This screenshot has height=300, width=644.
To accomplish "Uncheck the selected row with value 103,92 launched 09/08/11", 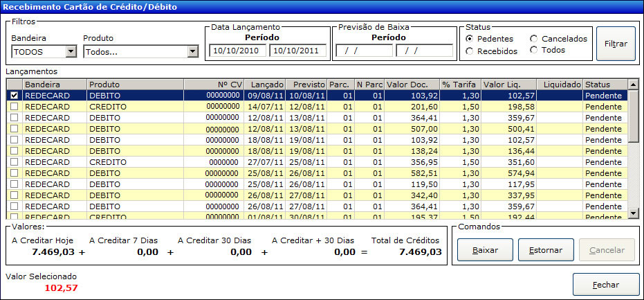I will point(15,95).
